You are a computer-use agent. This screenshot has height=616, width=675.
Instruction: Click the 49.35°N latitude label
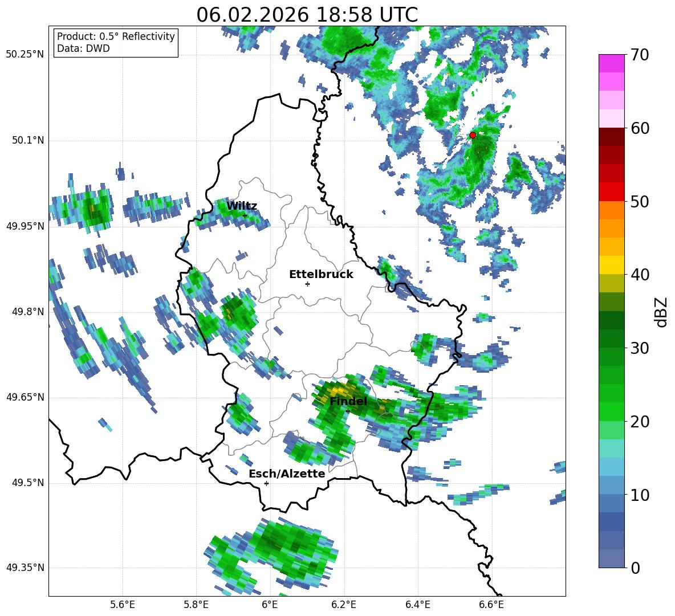click(x=25, y=568)
